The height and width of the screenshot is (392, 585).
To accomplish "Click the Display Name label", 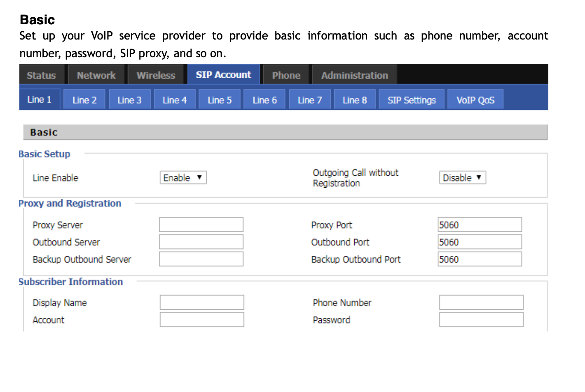I will 60,303.
